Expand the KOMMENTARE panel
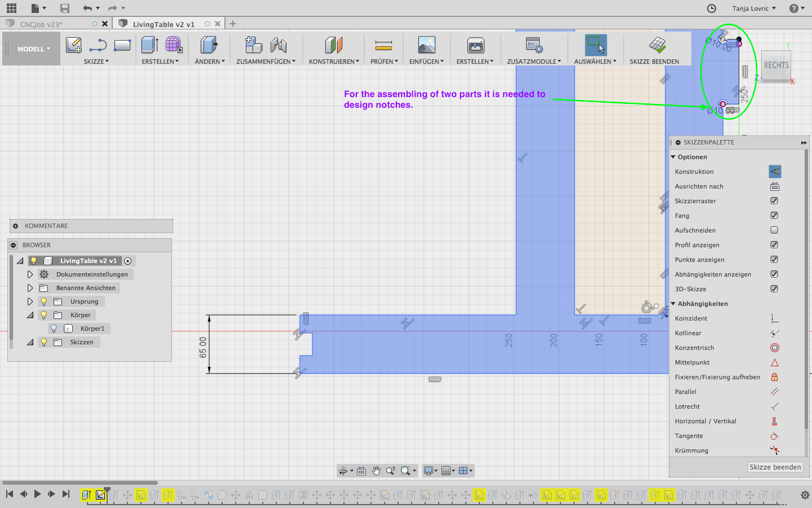Image resolution: width=812 pixels, height=508 pixels. 15,226
